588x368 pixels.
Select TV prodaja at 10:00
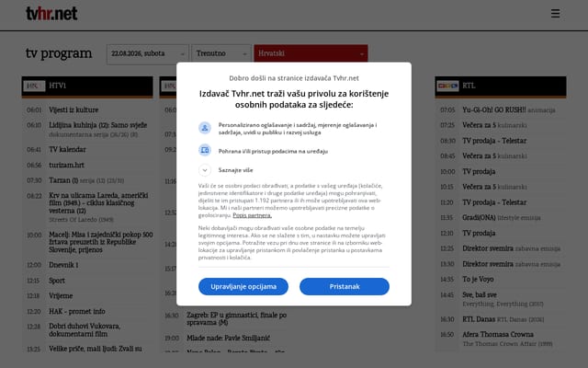click(479, 172)
